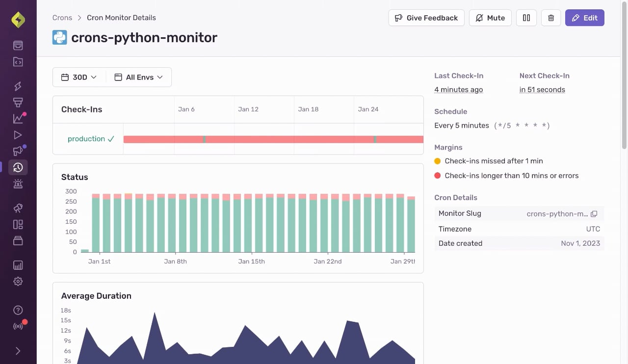Screen dimensions: 628x364
Task: Delete the monitor using trash icon
Action: coord(551,18)
